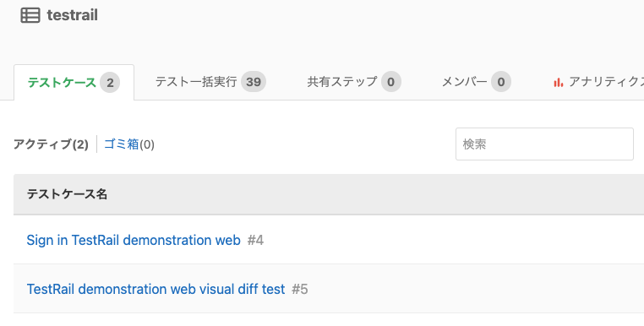Click the 2 count badge on テストケース

[x=110, y=83]
